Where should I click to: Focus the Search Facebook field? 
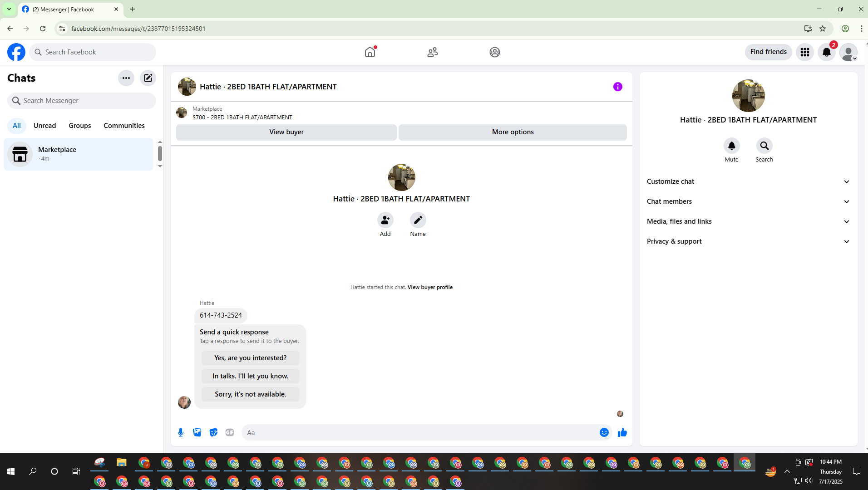[93, 52]
